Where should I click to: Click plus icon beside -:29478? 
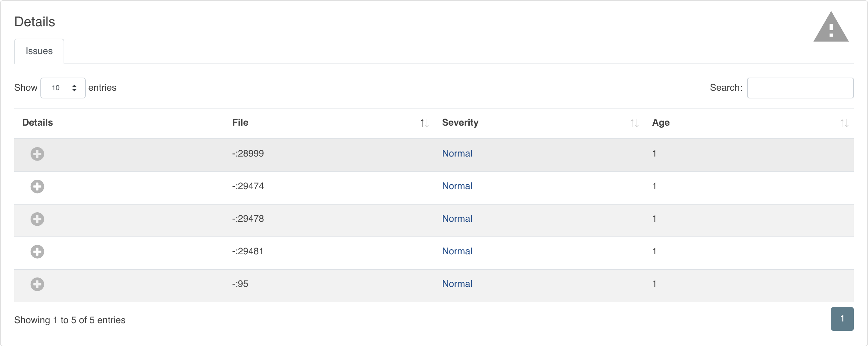(x=37, y=219)
